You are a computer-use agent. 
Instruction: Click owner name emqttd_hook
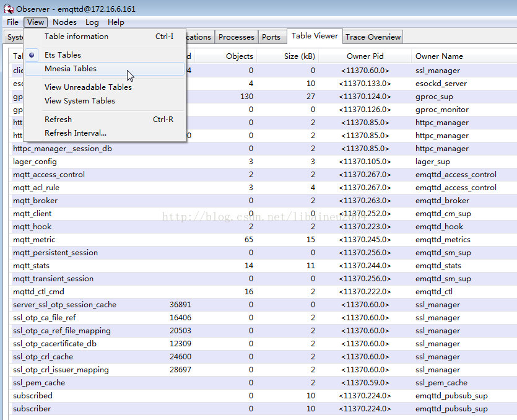pyautogui.click(x=439, y=227)
